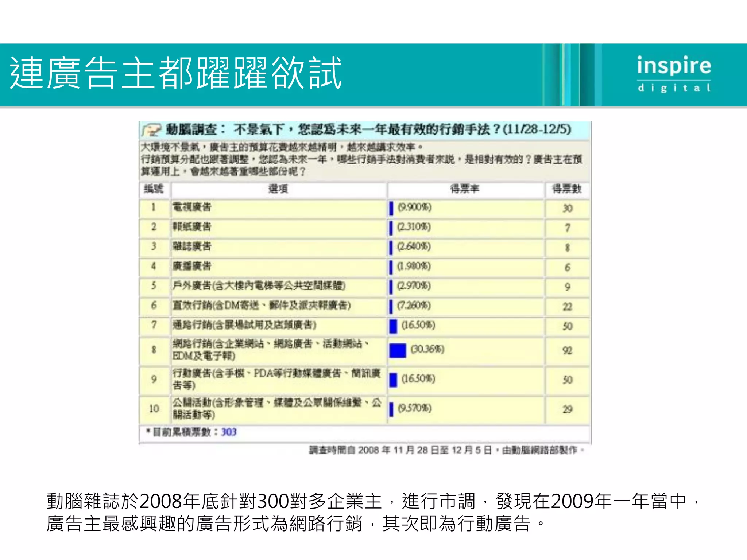Screen dimensions: 747x560
Task: Click the 7.260% percentage value
Action: click(x=414, y=305)
